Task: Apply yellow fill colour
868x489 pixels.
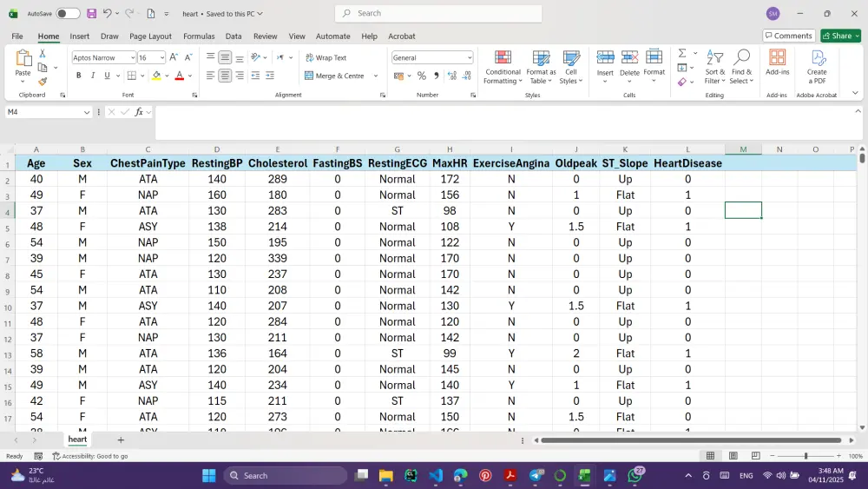Action: pos(156,76)
